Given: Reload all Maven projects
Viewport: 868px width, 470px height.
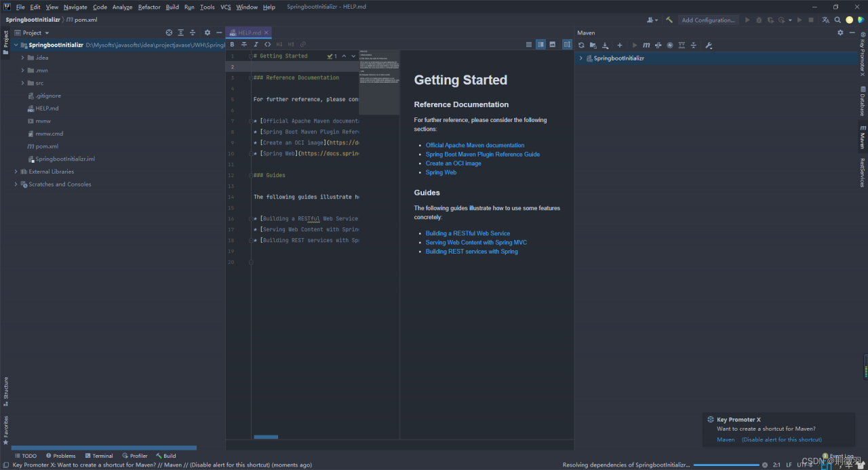Looking at the screenshot, I should click(581, 45).
